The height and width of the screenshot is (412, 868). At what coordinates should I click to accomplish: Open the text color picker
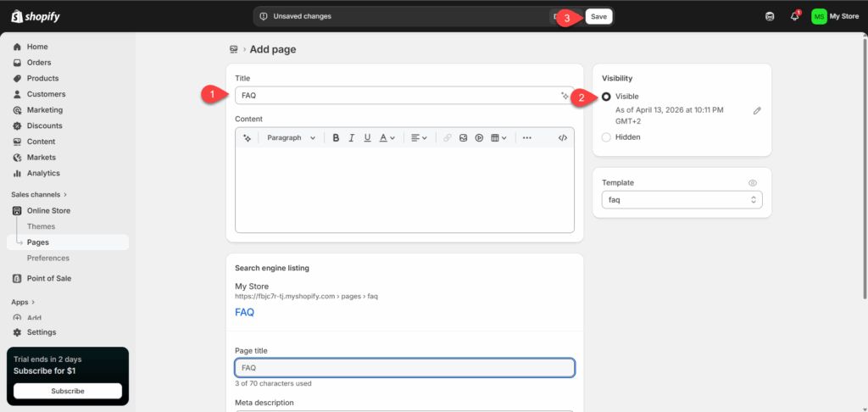tap(387, 138)
